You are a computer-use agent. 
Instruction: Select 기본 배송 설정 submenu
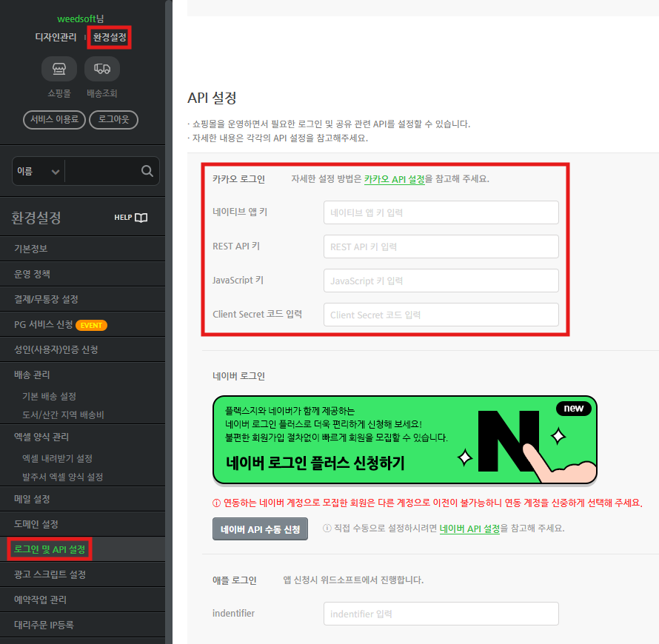49,397
